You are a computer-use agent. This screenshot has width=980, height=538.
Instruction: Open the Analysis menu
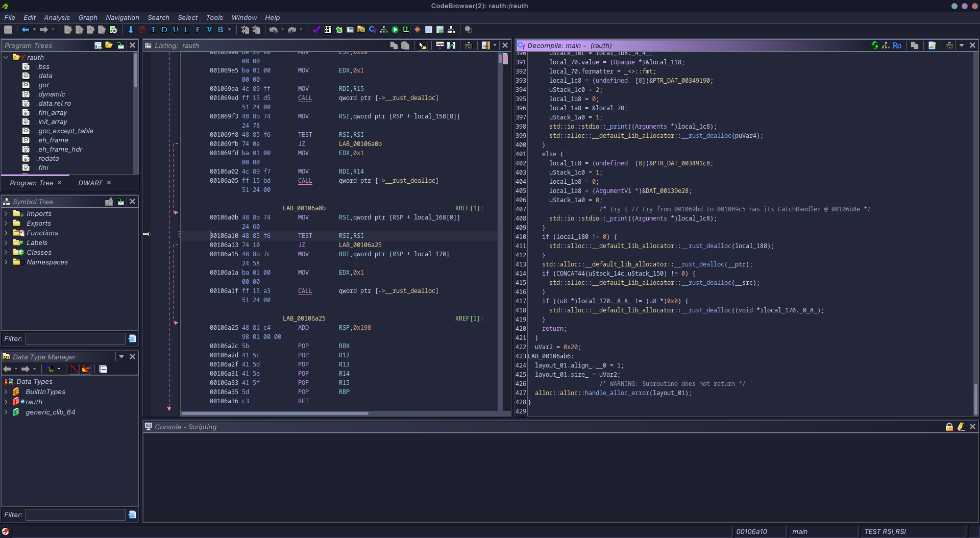click(x=57, y=17)
